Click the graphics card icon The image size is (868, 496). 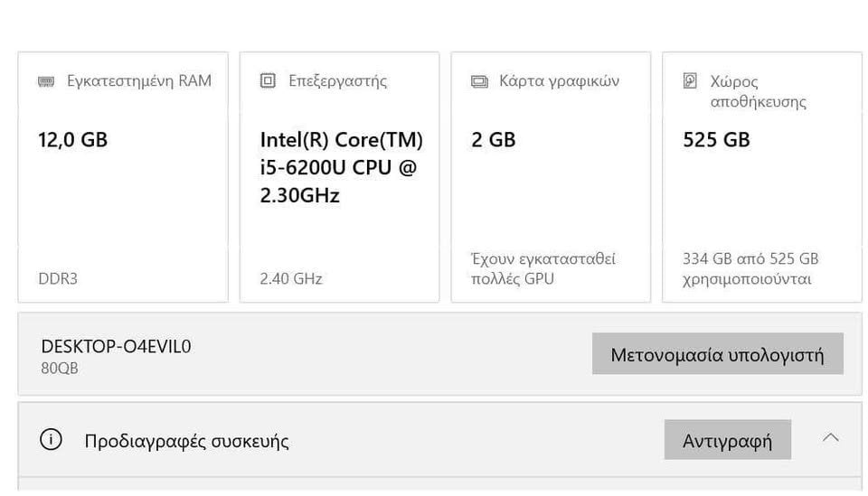coord(479,82)
